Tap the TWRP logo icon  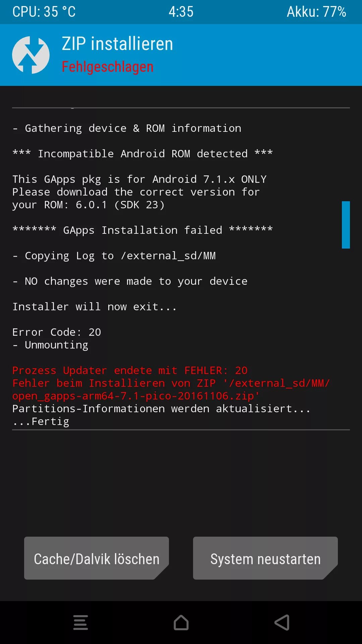31,55
